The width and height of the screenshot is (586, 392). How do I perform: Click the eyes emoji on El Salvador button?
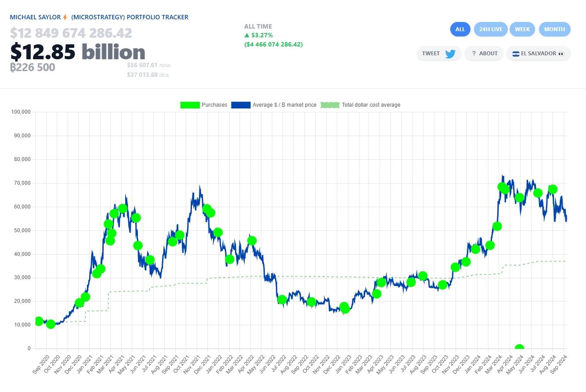click(561, 54)
